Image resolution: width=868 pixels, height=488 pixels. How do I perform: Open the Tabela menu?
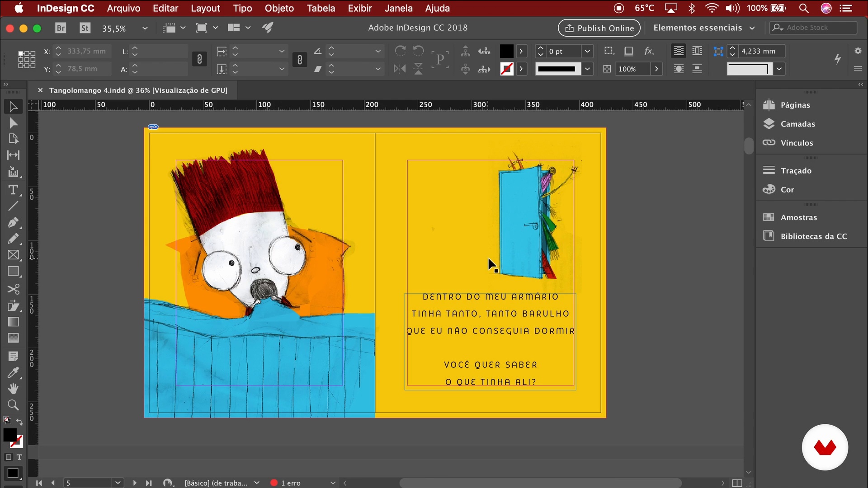tap(321, 8)
